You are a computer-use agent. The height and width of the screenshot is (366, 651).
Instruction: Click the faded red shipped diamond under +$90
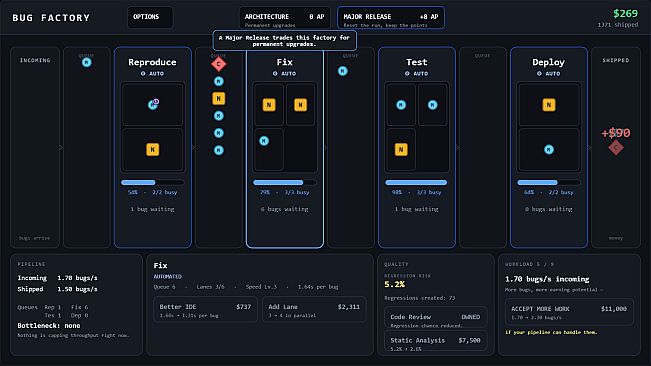[x=616, y=147]
